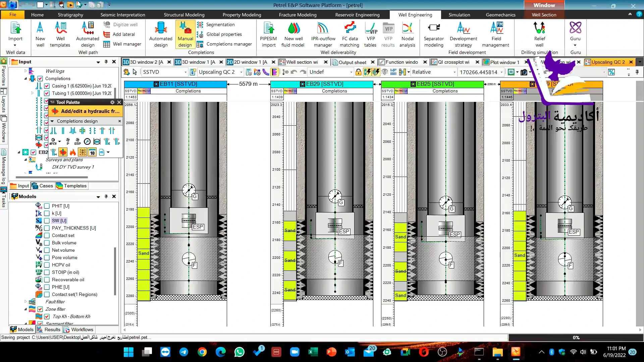Launch Automated design for well path
Viewport: 644px width, 362px height.
88,35
